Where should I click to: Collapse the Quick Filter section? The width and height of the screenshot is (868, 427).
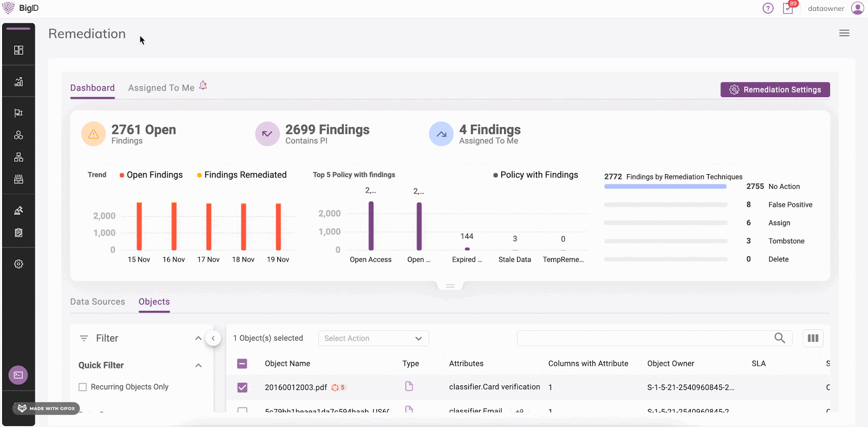[199, 365]
